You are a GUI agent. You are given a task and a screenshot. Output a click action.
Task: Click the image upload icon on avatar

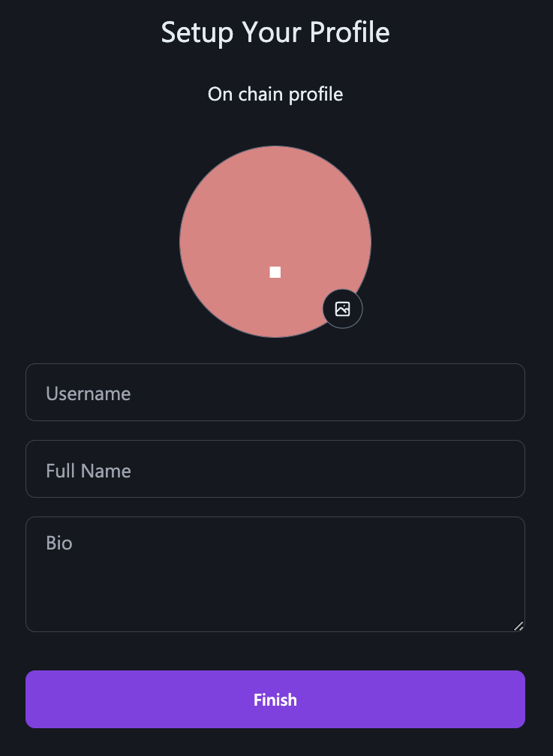342,309
